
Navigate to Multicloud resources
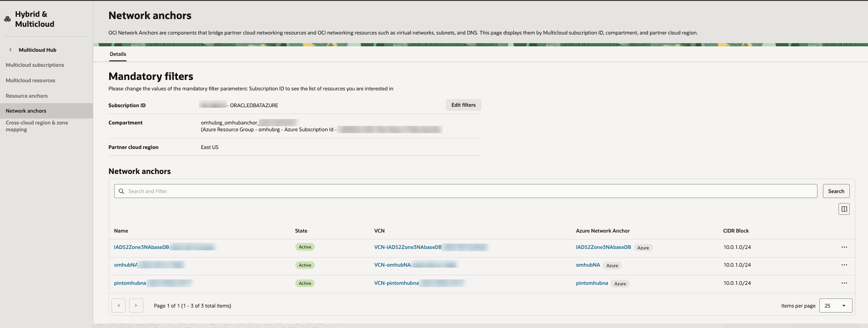coord(30,80)
